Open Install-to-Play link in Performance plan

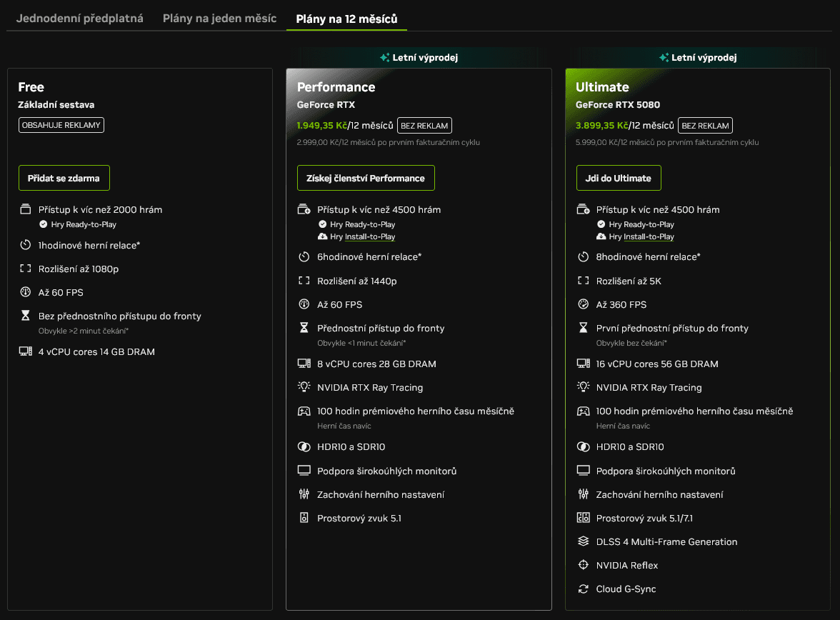(370, 236)
